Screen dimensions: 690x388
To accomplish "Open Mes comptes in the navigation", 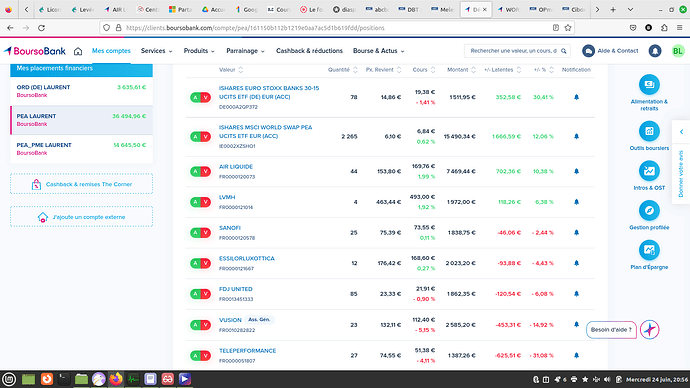I will coord(111,51).
